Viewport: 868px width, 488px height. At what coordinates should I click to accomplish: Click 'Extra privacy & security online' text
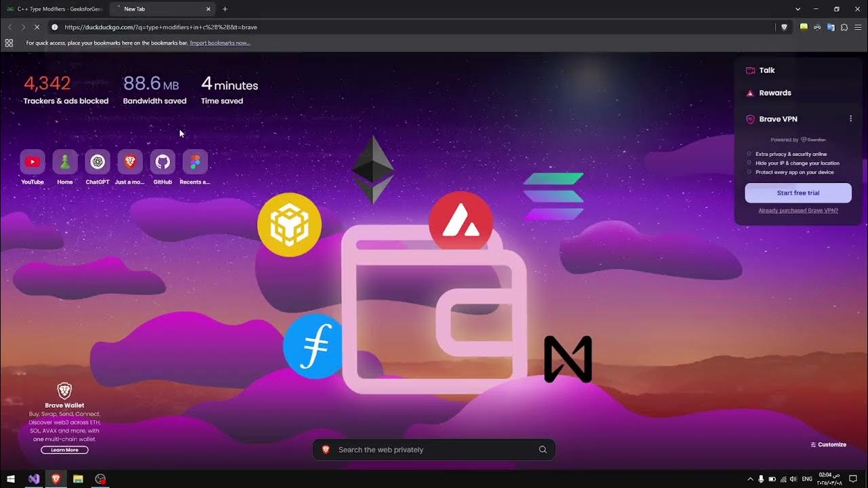click(791, 154)
